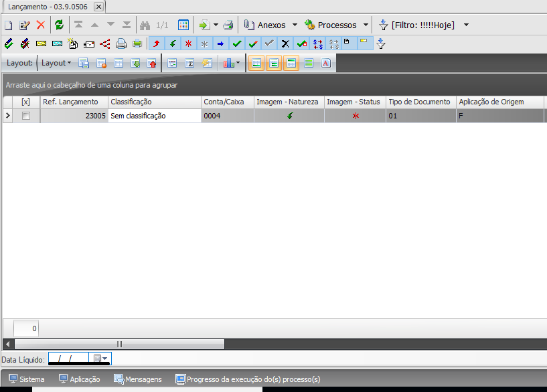The width and height of the screenshot is (547, 392).
Task: Click the scroll left arrow button
Action: [x=7, y=345]
